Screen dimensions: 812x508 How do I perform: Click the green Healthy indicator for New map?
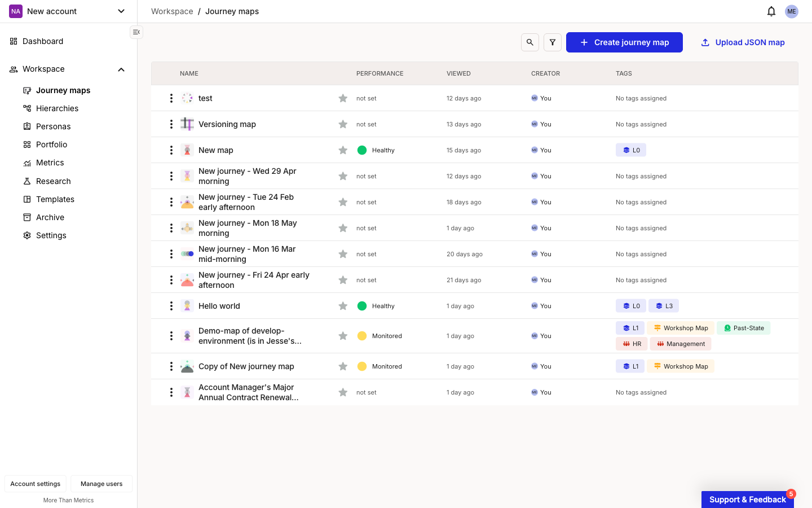[x=362, y=150]
